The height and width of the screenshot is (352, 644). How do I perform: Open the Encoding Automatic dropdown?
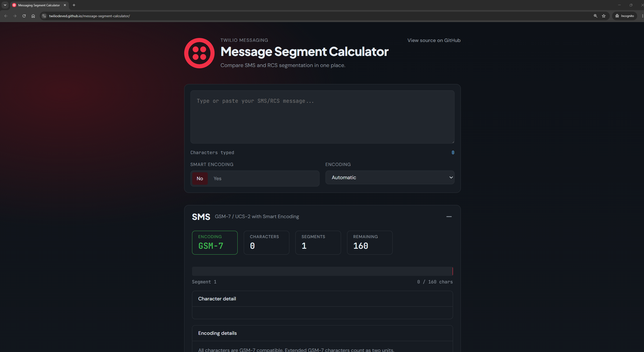[x=390, y=177]
